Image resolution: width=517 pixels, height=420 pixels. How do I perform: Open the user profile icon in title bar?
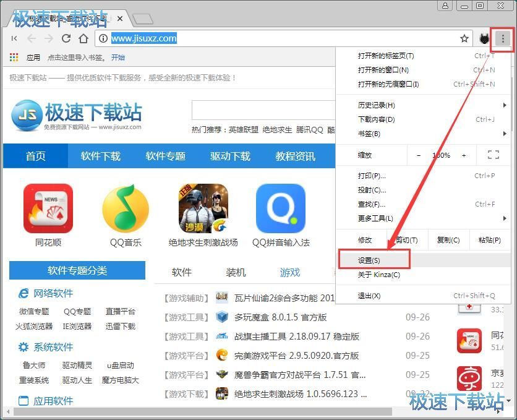(445, 6)
